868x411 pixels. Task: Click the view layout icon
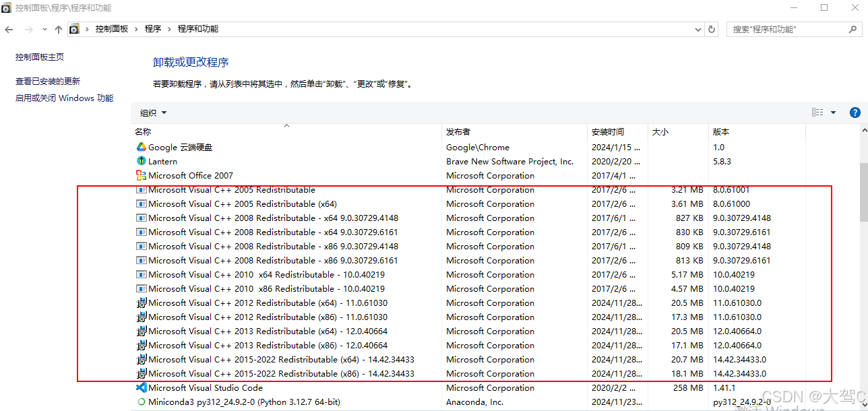click(817, 113)
